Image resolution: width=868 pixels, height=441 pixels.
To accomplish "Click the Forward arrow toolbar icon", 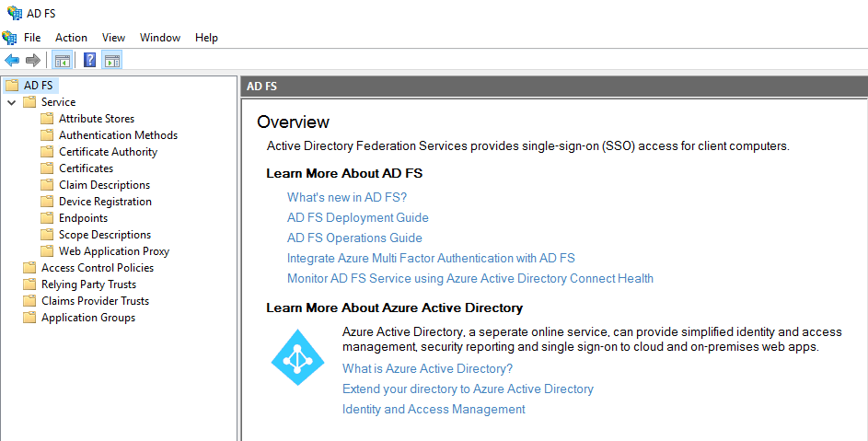I will point(33,61).
